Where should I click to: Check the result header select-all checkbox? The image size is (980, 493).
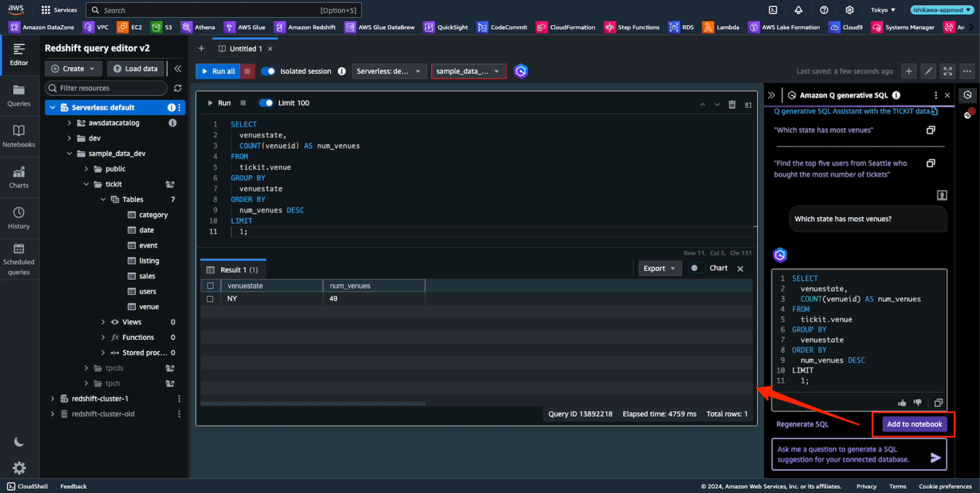[210, 286]
